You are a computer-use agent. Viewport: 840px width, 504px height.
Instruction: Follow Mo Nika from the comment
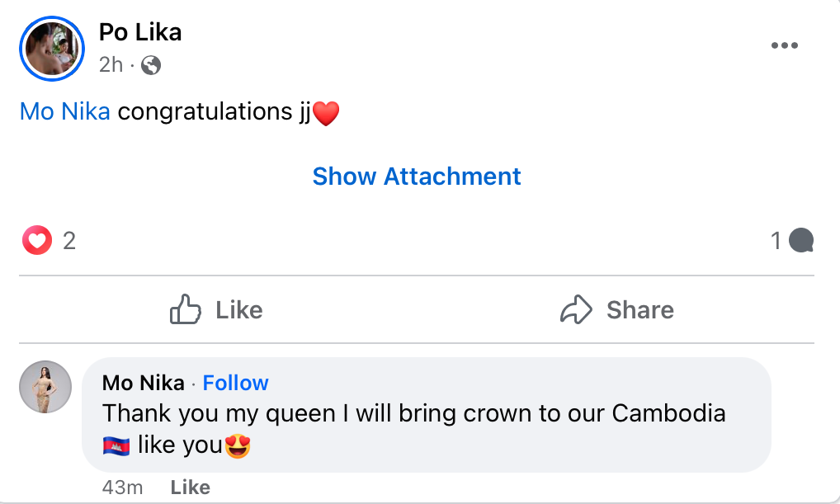(235, 383)
